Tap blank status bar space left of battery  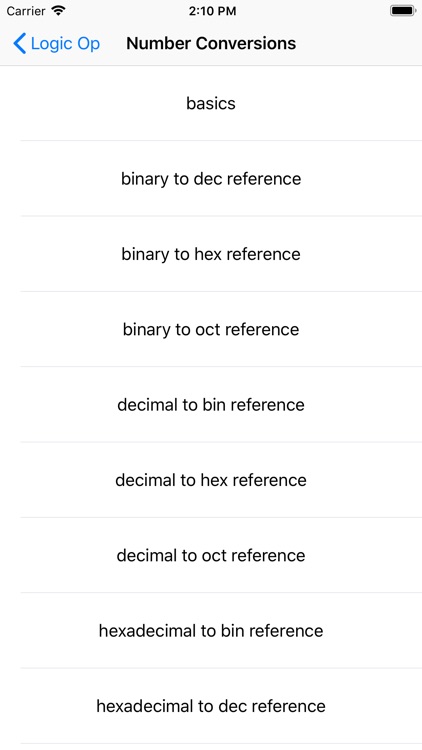(311, 11)
